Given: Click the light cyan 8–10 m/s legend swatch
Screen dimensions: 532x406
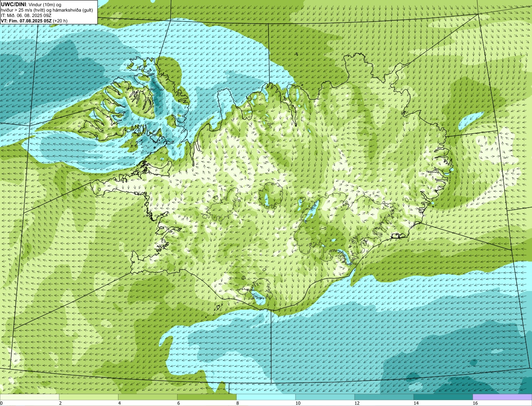Looking at the screenshot, I should [266, 397].
